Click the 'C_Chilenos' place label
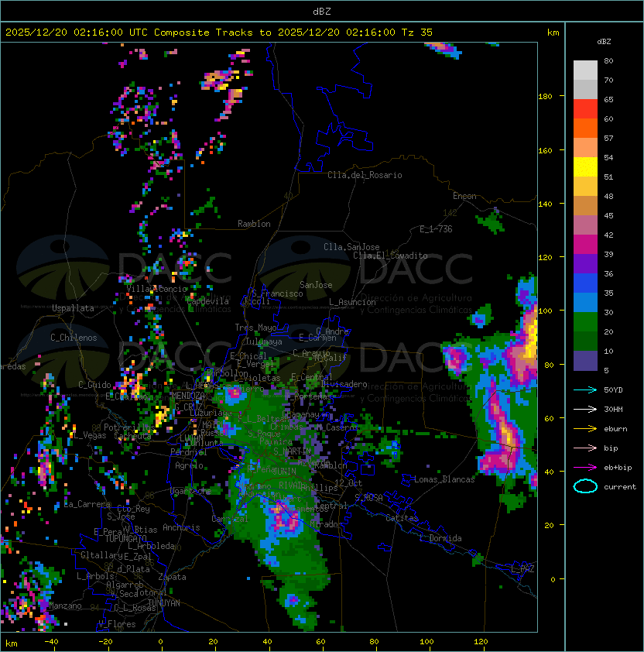 pos(74,338)
